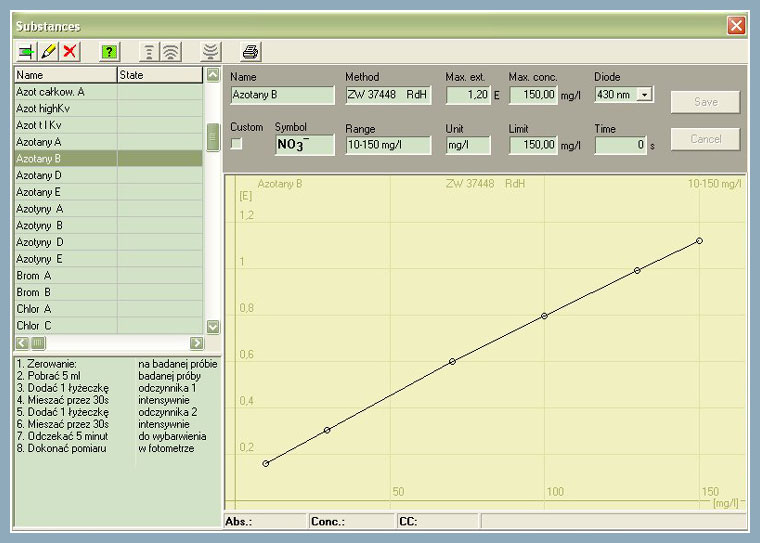
Task: Click the Max. conc. input field
Action: (x=532, y=96)
